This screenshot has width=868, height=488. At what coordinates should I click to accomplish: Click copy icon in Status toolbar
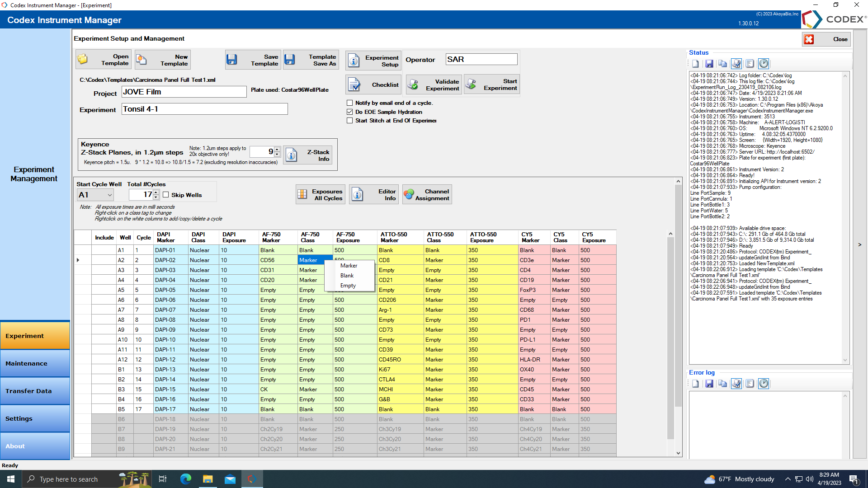coord(722,64)
